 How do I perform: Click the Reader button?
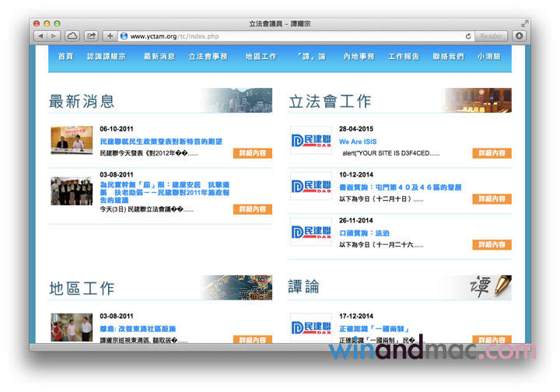[x=492, y=36]
